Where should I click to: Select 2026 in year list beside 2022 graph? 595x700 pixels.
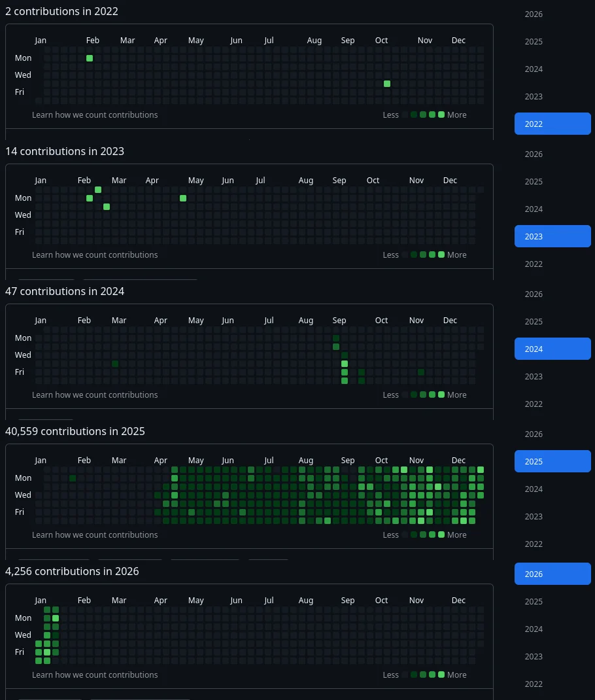[534, 14]
